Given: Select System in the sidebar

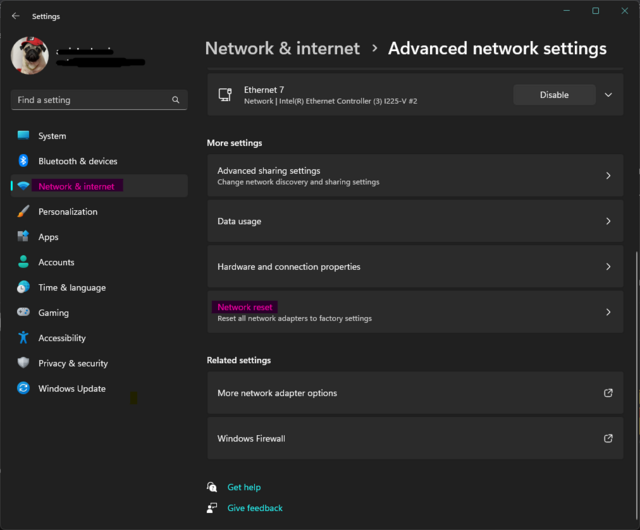Looking at the screenshot, I should point(52,136).
